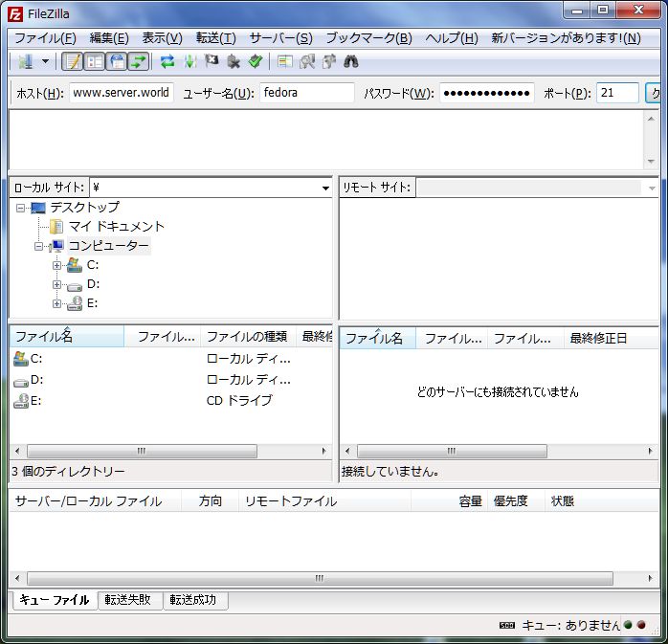Refresh the file and folder lists
Screen dimensions: 668x644
[x=167, y=62]
